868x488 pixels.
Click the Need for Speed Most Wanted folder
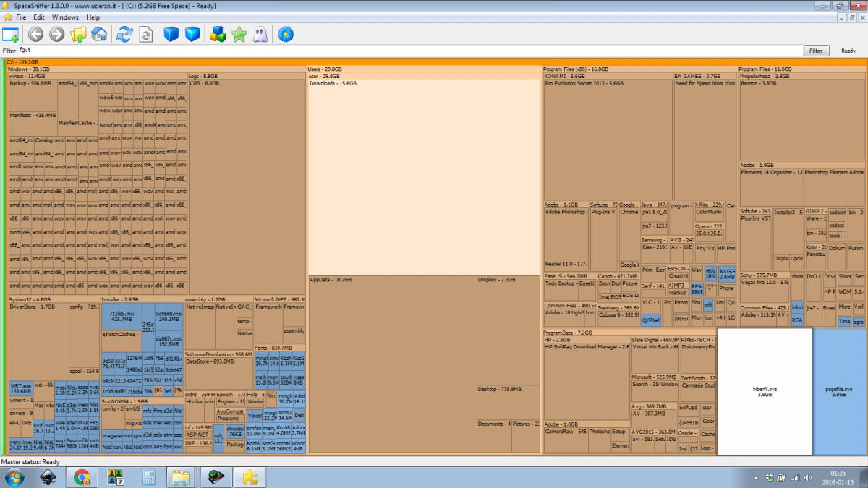click(705, 140)
